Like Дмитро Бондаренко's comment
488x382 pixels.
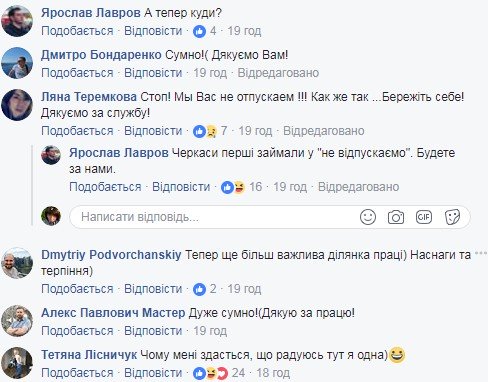77,73
